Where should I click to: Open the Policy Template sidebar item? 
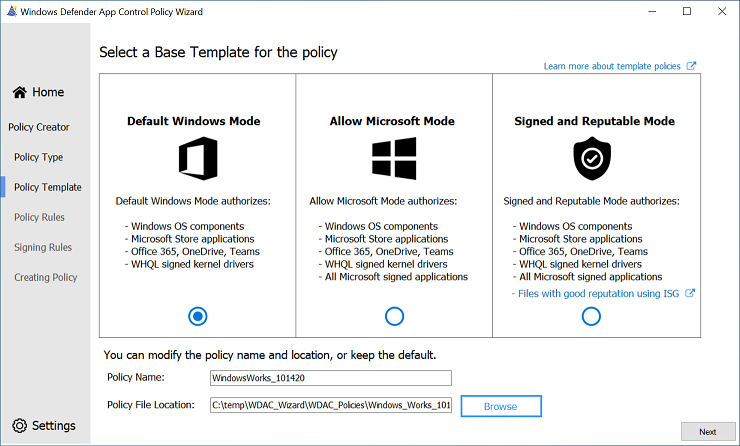(48, 187)
